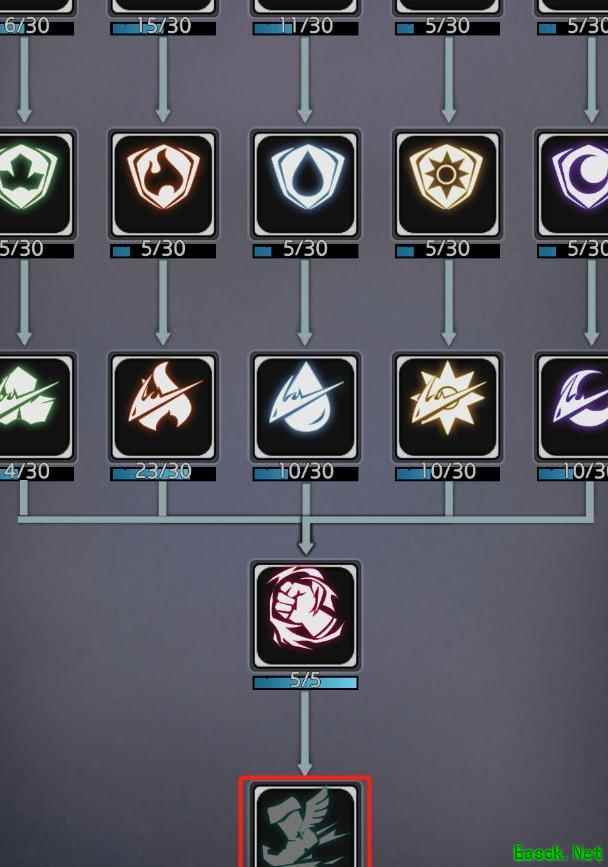608x867 pixels.
Task: Click the 5/5 progress bar under fist skill
Action: [x=305, y=682]
